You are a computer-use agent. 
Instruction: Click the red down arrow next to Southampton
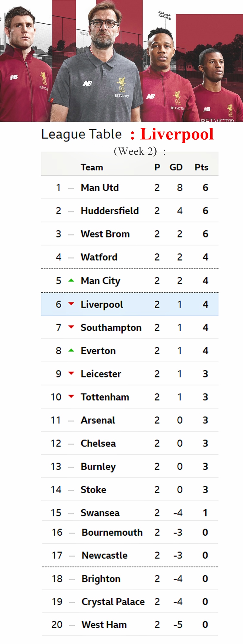pyautogui.click(x=71, y=327)
